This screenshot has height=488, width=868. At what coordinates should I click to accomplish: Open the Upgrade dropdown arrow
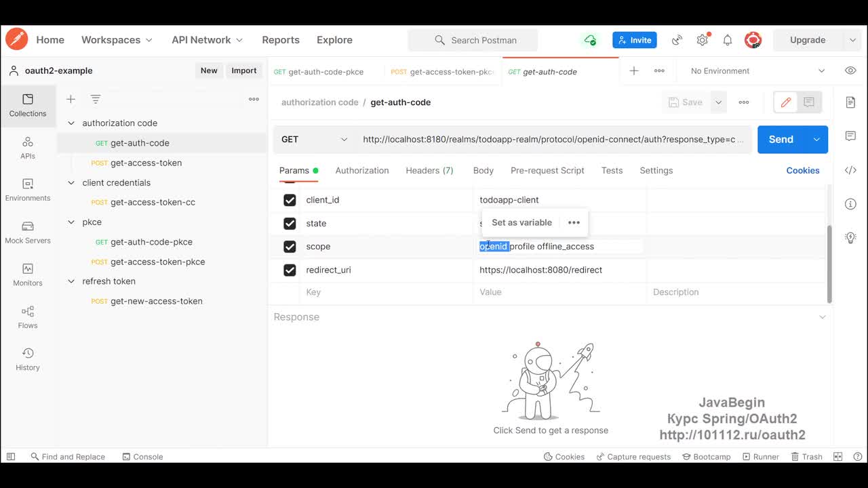(852, 40)
